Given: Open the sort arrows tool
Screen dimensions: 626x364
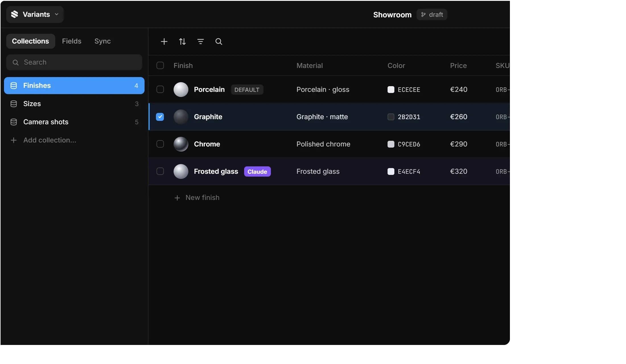Looking at the screenshot, I should coord(182,42).
